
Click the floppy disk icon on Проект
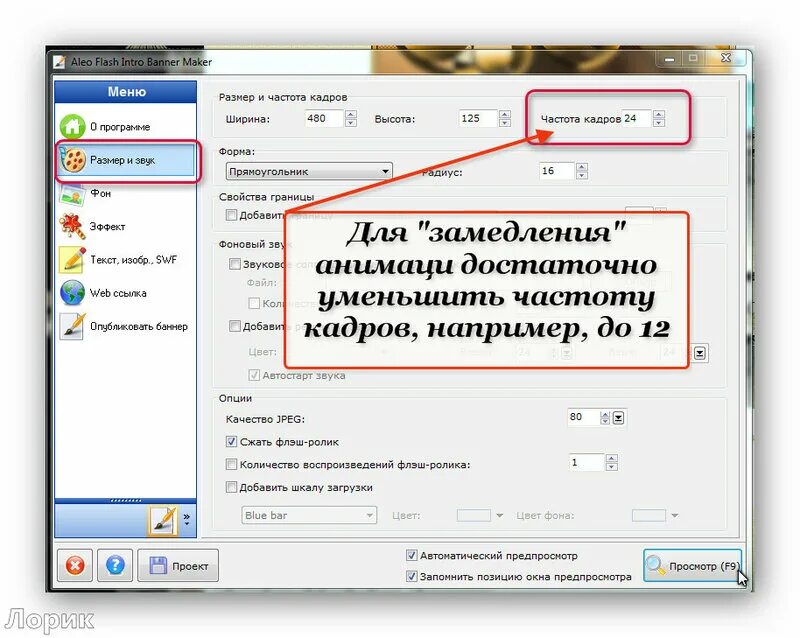tap(158, 566)
